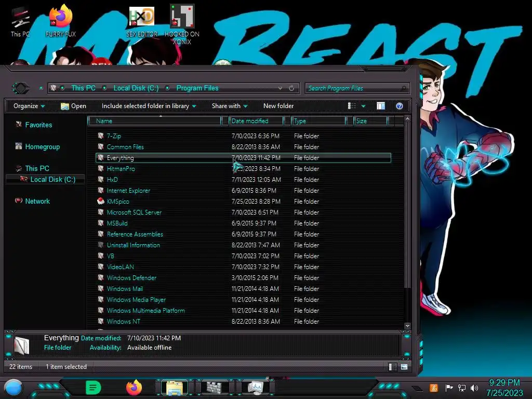This screenshot has height=399, width=532.
Task: Select the Common Files folder
Action: pos(125,147)
